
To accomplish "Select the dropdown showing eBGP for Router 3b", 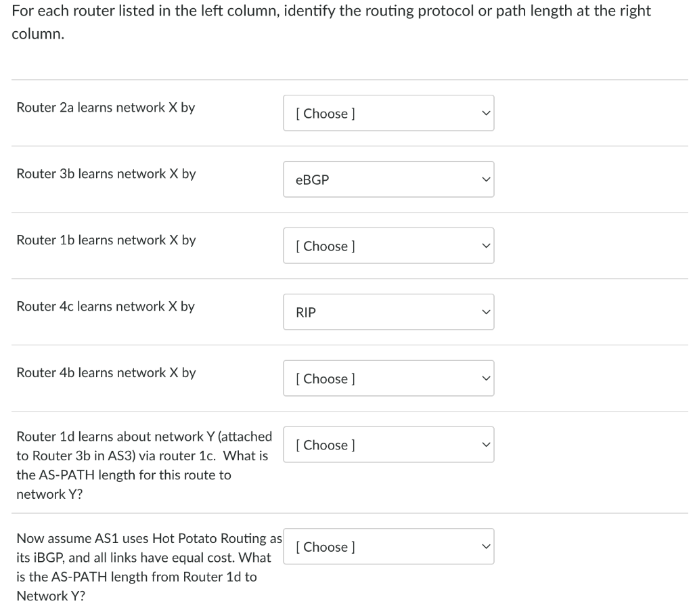I will point(388,179).
